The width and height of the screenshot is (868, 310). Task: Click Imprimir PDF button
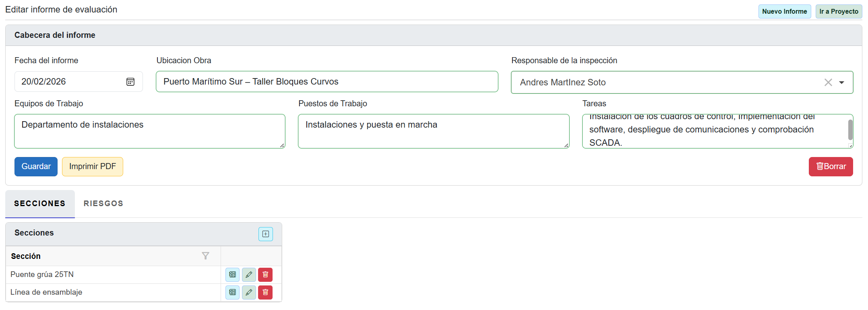(x=92, y=167)
